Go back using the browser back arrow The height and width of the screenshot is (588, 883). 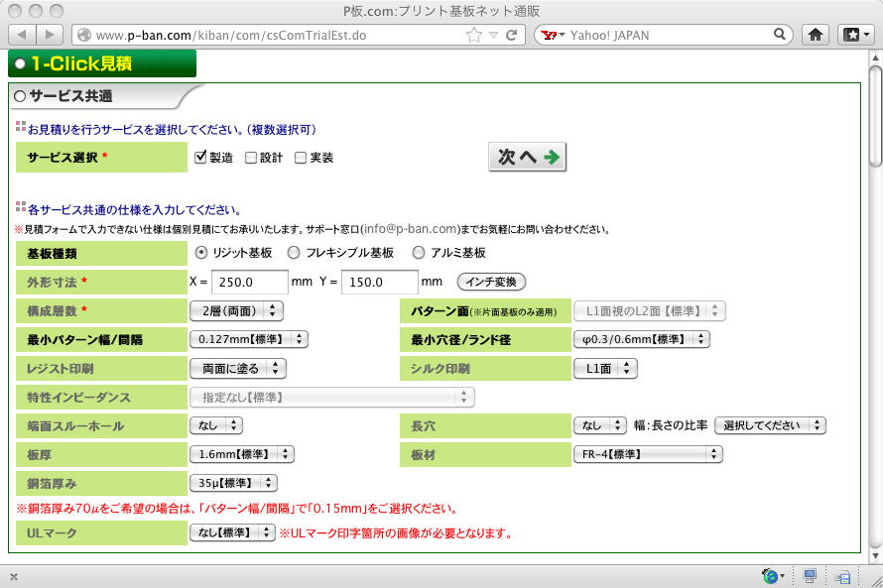click(x=23, y=35)
